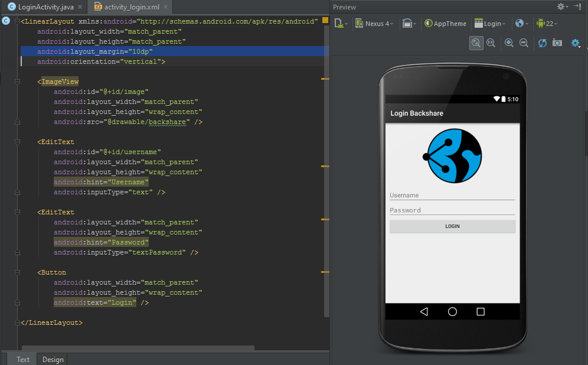This screenshot has width=588, height=365.
Task: Capture a preview screenshot with camera icon
Action: coord(557,43)
